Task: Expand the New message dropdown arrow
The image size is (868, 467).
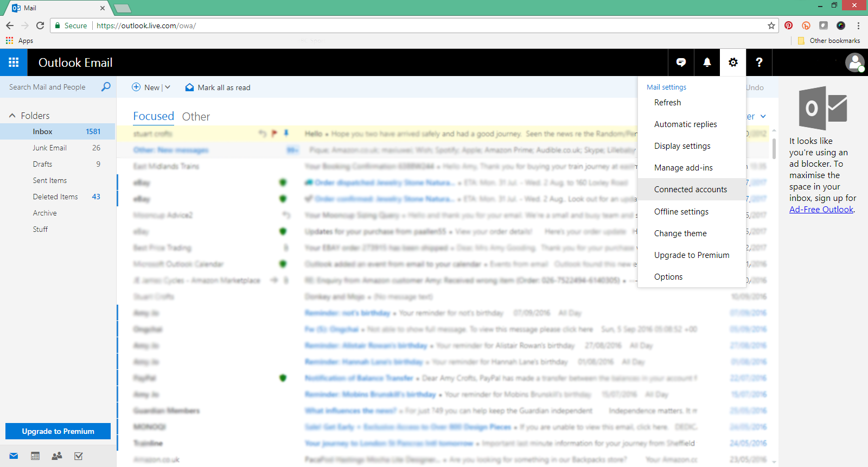Action: tap(168, 87)
